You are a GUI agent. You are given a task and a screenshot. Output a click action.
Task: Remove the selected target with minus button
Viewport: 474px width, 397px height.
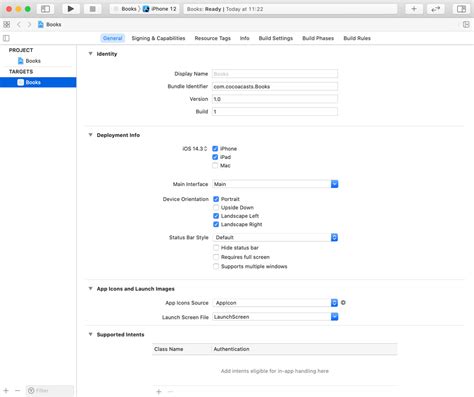(x=18, y=390)
